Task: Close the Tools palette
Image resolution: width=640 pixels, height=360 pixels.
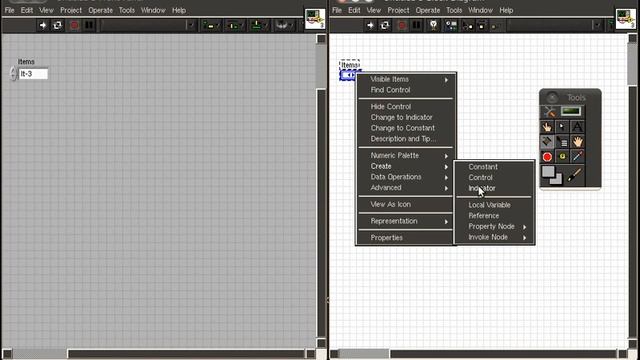Action: point(552,98)
